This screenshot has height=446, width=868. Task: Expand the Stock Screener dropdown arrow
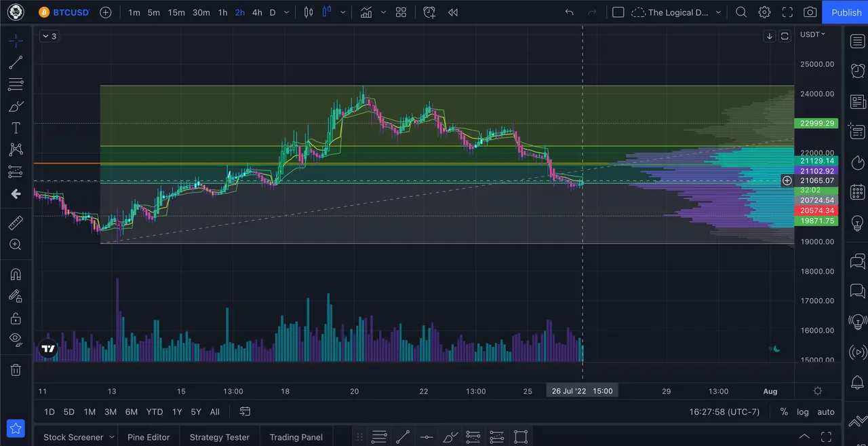[111, 437]
